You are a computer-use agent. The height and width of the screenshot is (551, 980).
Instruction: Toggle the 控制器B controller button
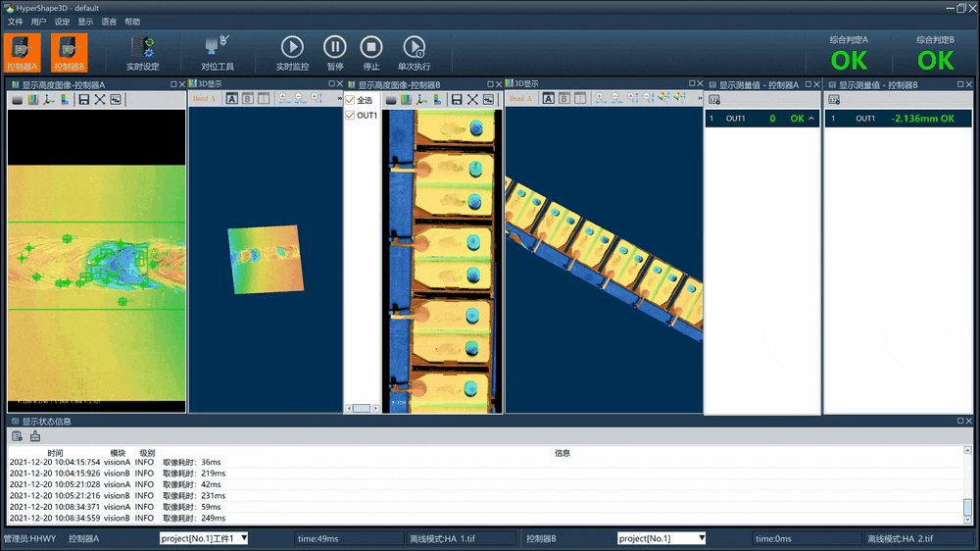tap(69, 53)
